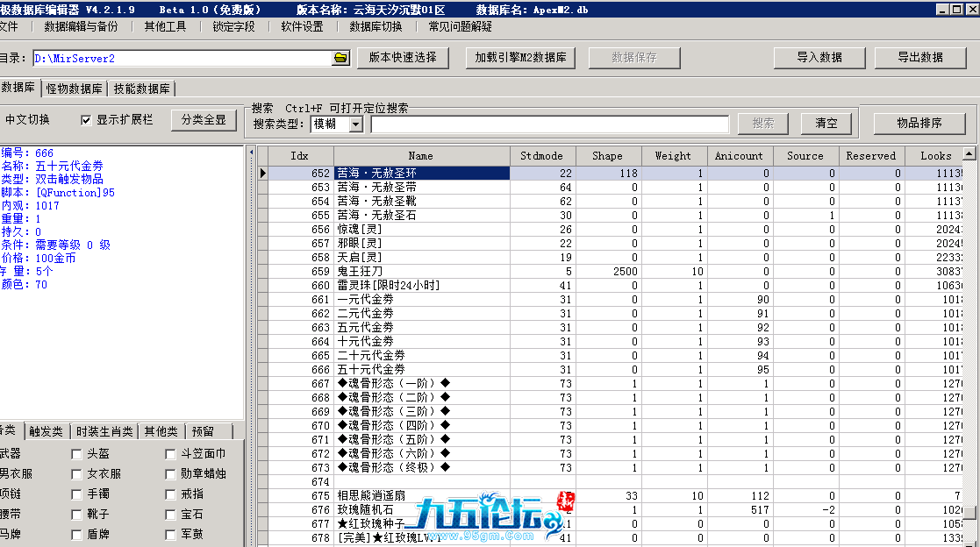Click the grid scrollbar up arrow

[x=969, y=154]
